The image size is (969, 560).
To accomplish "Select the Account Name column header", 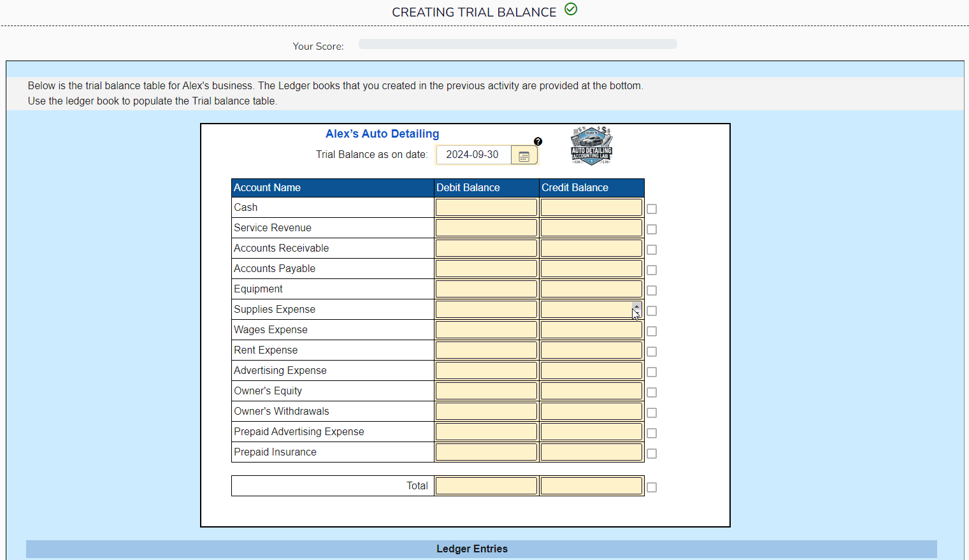I will point(267,187).
